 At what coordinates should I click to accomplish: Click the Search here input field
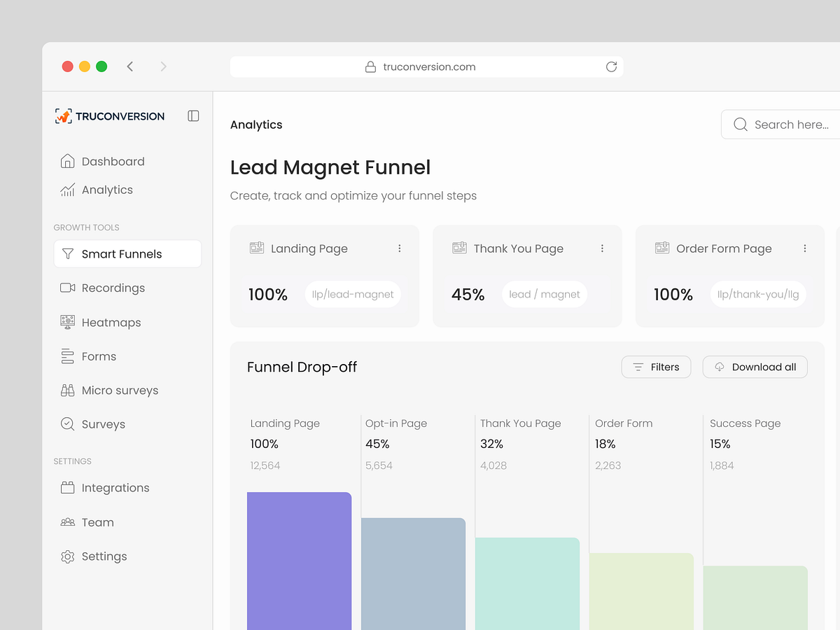click(781, 125)
